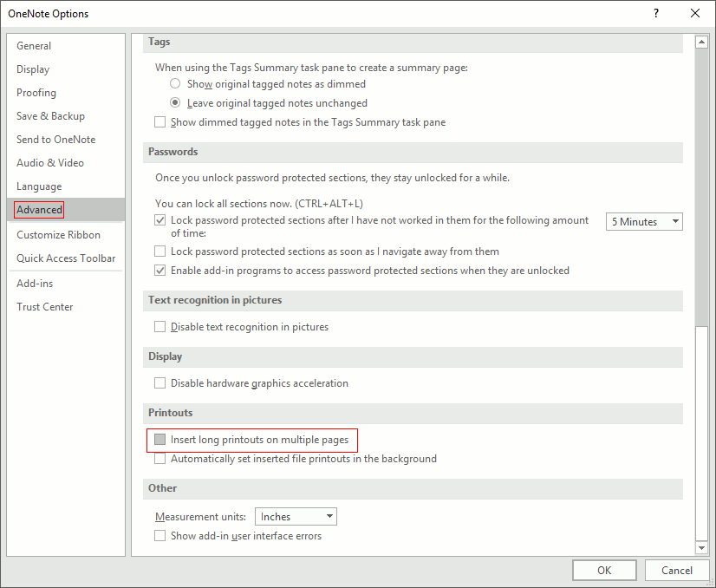Check Disable hardware graphics acceleration
Screen dimensions: 716x588
click(x=159, y=382)
